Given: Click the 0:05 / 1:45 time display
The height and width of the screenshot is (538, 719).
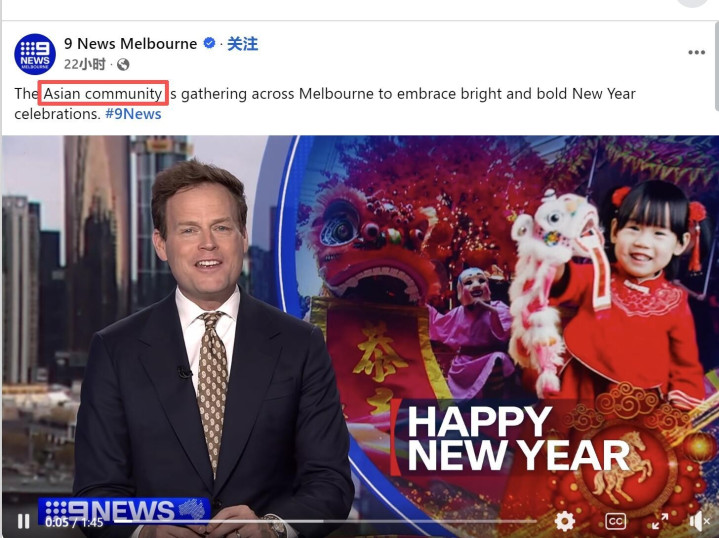Looking at the screenshot, I should [74, 522].
